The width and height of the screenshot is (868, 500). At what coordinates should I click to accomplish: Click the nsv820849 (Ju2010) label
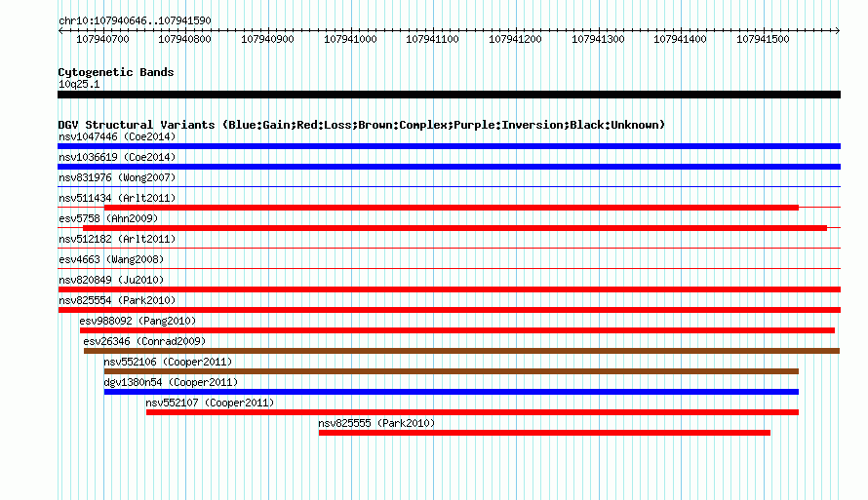tap(111, 280)
